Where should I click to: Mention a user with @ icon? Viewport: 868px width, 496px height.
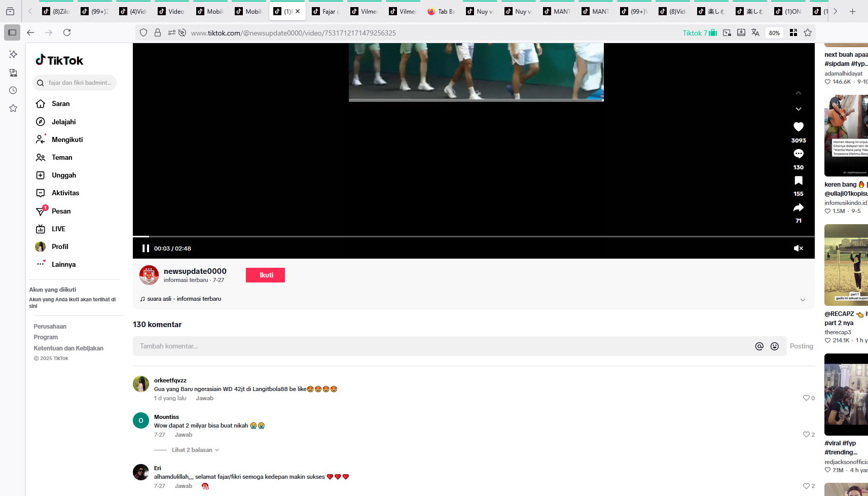(x=759, y=346)
